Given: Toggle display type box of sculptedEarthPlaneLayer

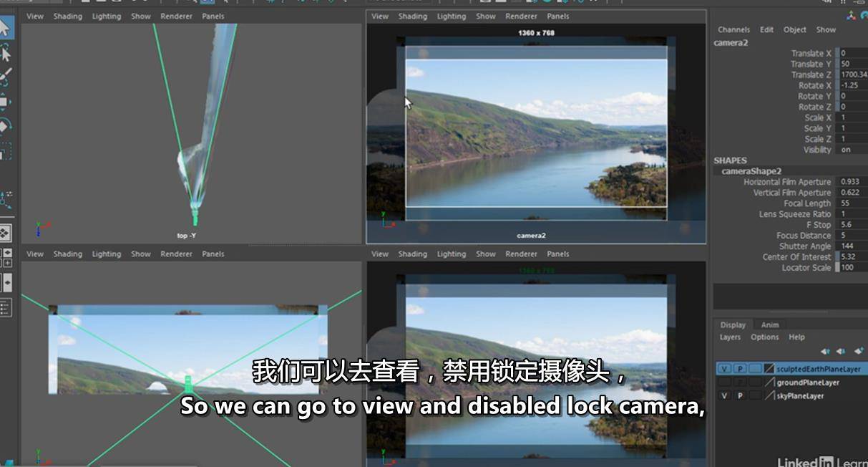Looking at the screenshot, I should pyautogui.click(x=756, y=369).
